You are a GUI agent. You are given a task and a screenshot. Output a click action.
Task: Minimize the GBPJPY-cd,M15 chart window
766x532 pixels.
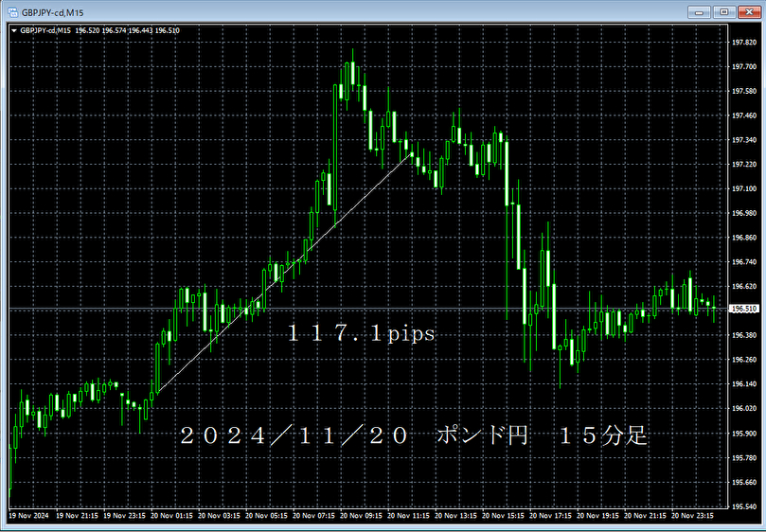pos(699,12)
